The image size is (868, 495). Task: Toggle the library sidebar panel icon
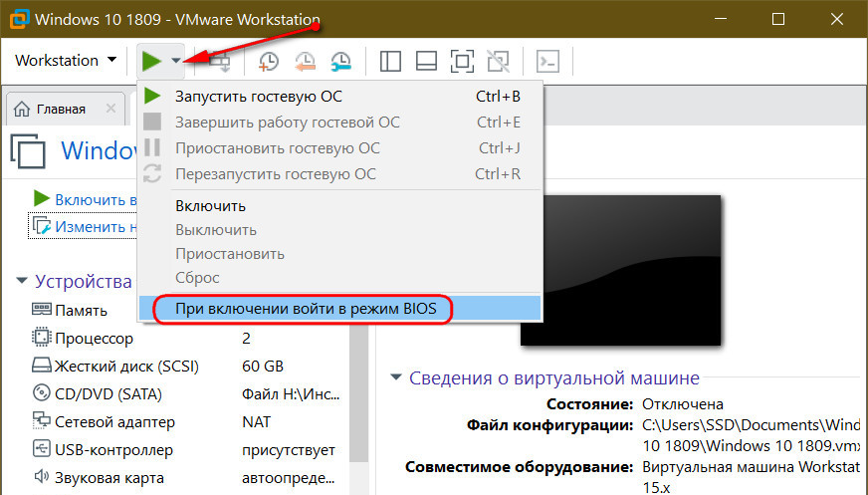point(390,61)
